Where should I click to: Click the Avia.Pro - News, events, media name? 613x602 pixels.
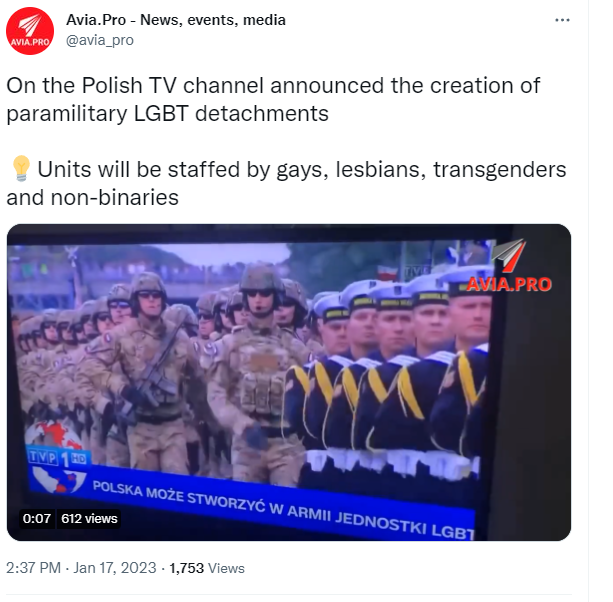[176, 20]
